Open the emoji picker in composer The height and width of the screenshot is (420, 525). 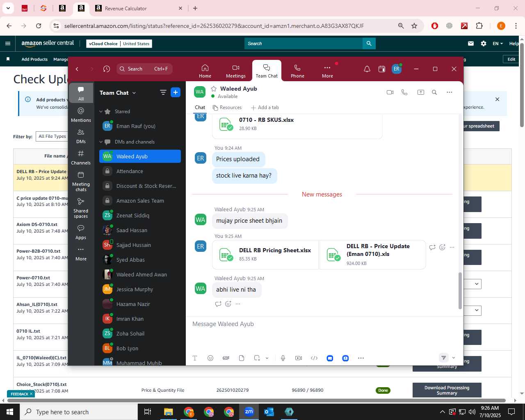point(210,358)
